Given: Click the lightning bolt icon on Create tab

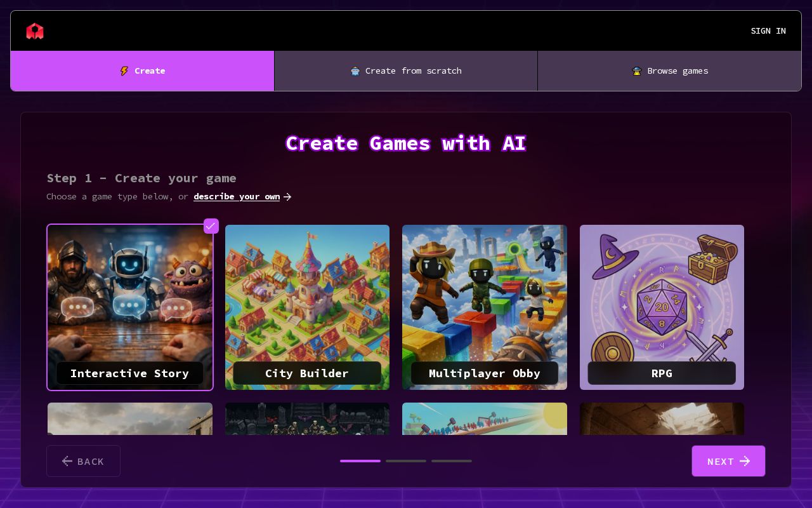Looking at the screenshot, I should coord(124,71).
